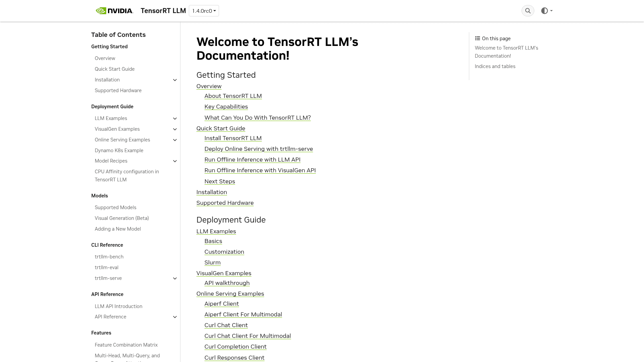This screenshot has height=362, width=644.
Task: Click the NVIDIA logo
Action: [x=114, y=11]
